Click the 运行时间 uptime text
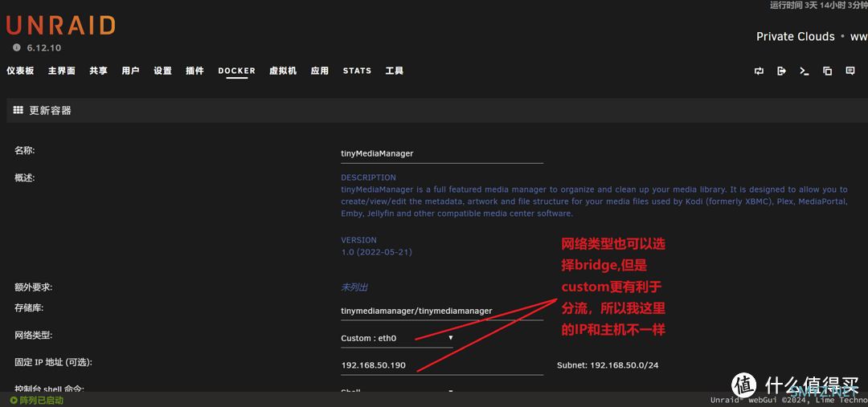Screen dimensions: 868x407 819,5
